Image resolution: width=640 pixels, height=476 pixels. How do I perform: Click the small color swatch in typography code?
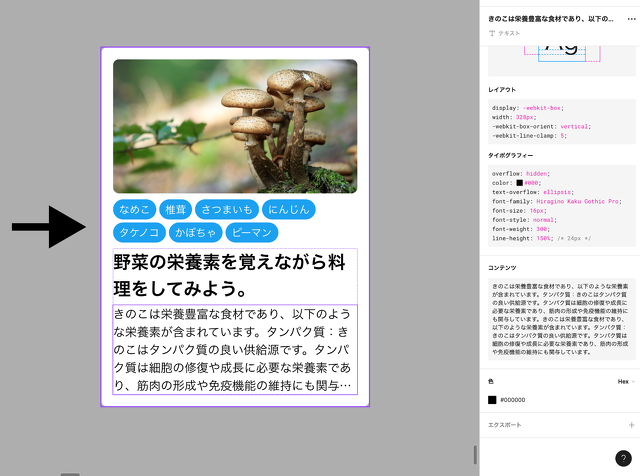[520, 182]
